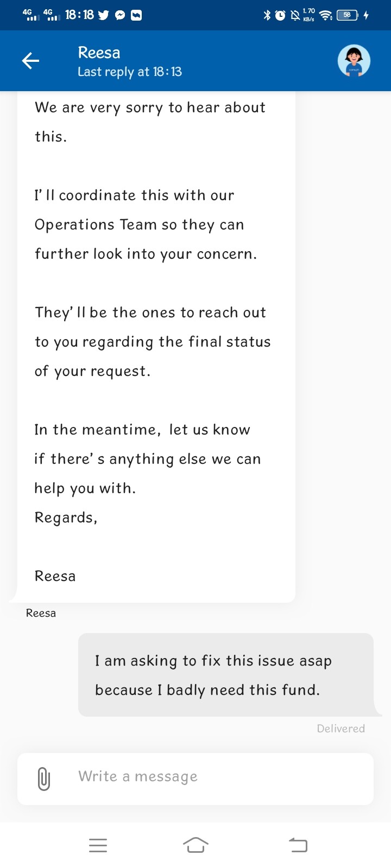Tap the Bluetooth status icon
The height and width of the screenshot is (868, 391).
point(267,15)
